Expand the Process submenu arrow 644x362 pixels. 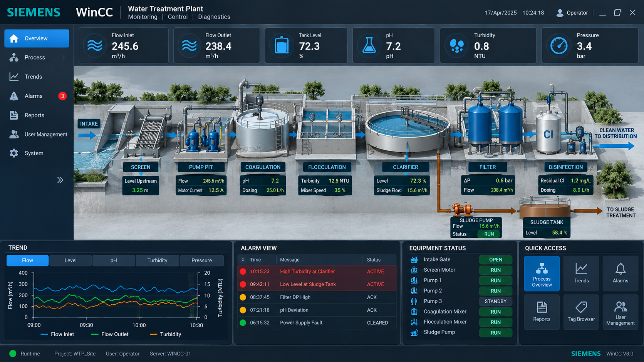click(x=63, y=58)
